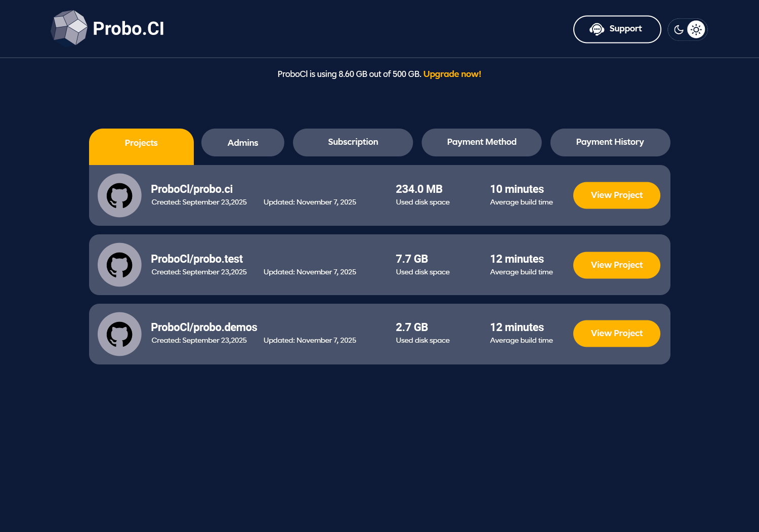The image size is (759, 532).
Task: Click the 12 minutes value for probo.demos
Action: [517, 328]
